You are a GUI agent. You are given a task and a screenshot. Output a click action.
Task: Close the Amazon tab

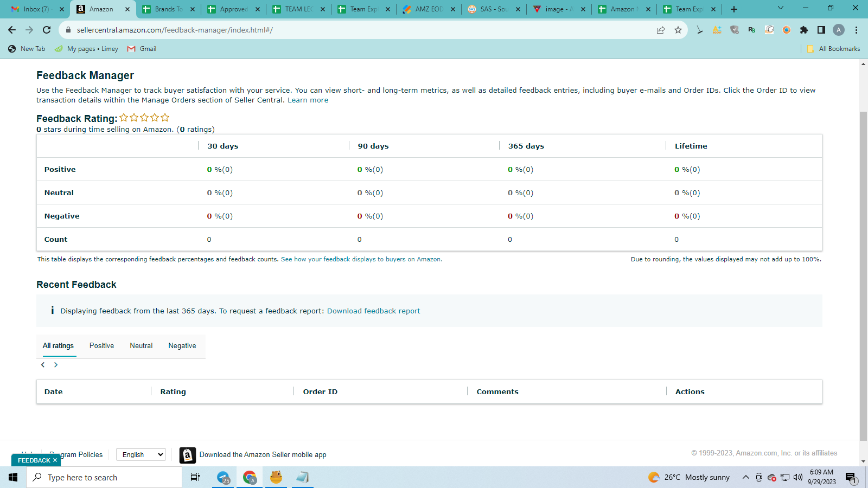click(x=127, y=9)
